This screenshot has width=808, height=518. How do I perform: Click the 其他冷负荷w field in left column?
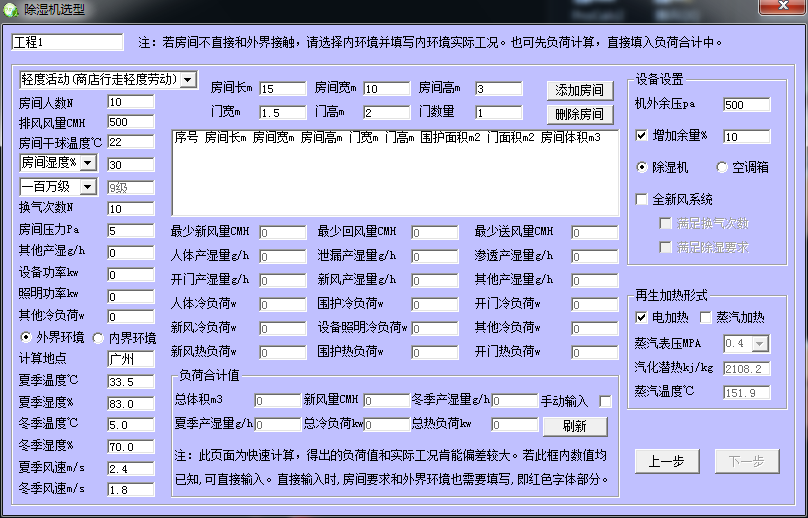131,317
